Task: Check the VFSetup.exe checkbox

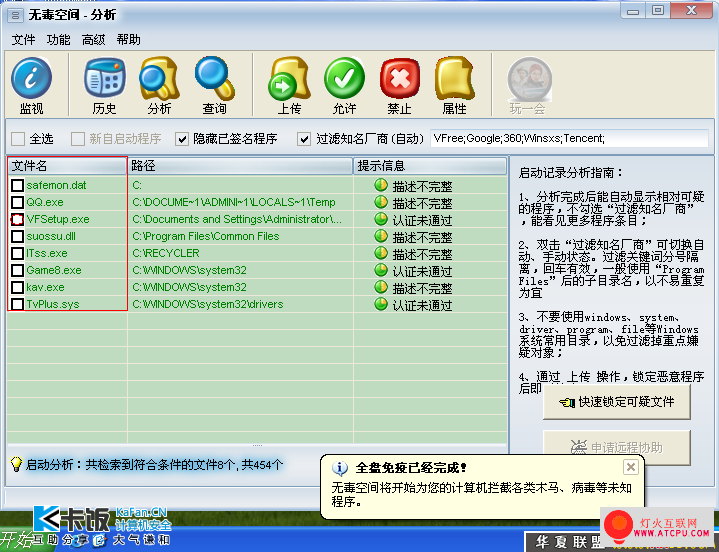Action: click(17, 219)
